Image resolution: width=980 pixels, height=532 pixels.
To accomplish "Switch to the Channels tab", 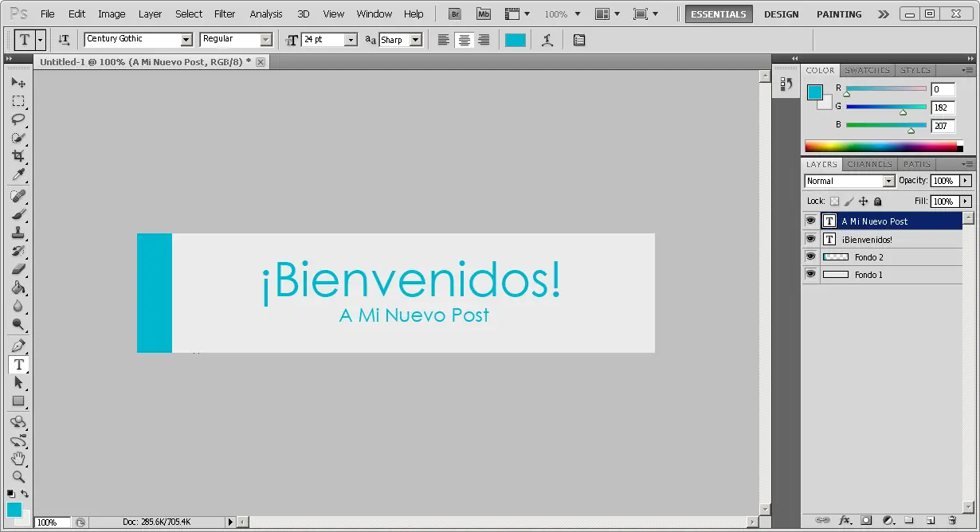I will (869, 164).
